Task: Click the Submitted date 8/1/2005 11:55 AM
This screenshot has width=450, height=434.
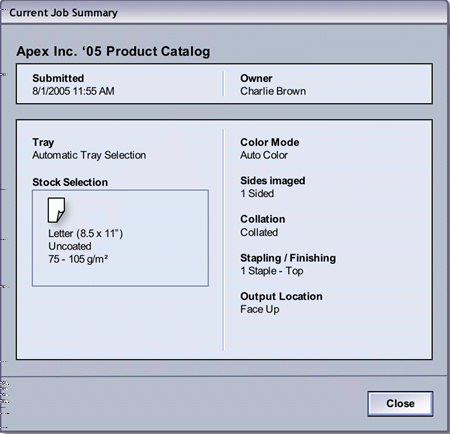Action: (x=73, y=91)
